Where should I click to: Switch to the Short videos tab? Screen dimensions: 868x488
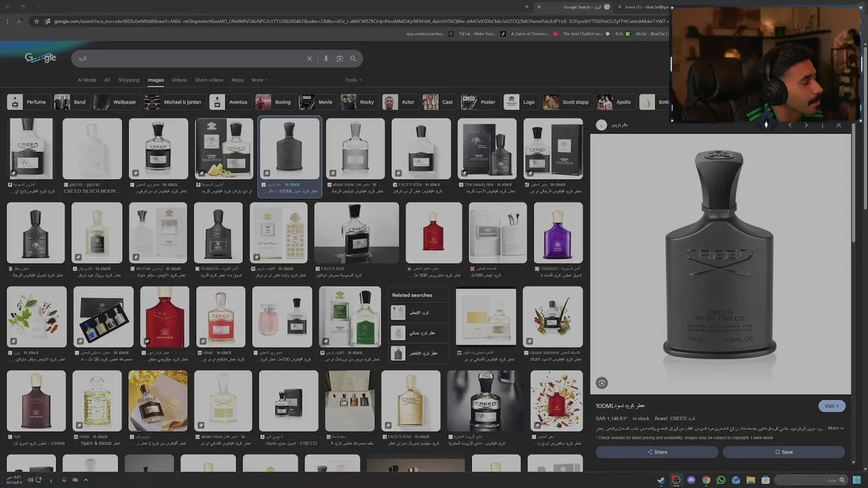(209, 80)
